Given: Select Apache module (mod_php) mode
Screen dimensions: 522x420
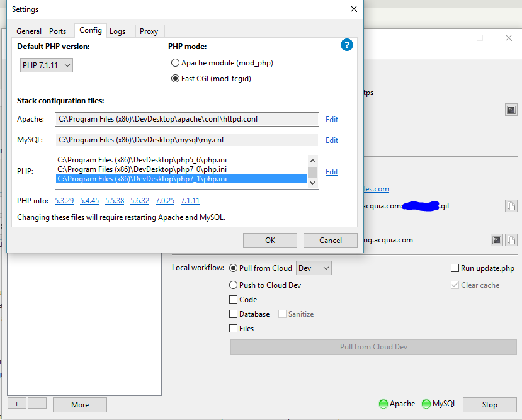Looking at the screenshot, I should tap(176, 63).
